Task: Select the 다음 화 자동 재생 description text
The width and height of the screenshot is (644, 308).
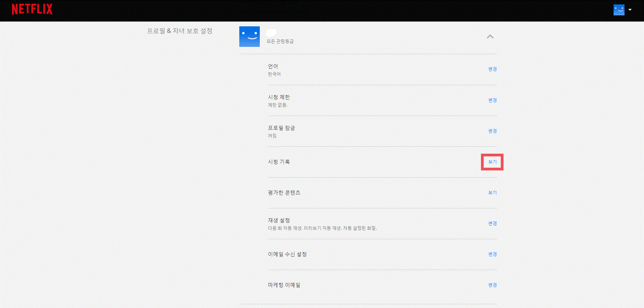Action: click(x=322, y=228)
